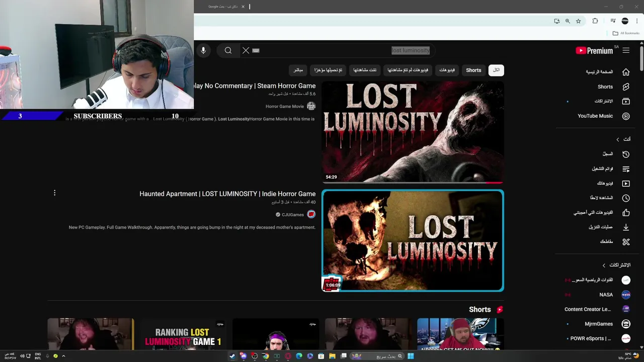
Task: Open Steam from the taskbar
Action: pyautogui.click(x=232, y=356)
